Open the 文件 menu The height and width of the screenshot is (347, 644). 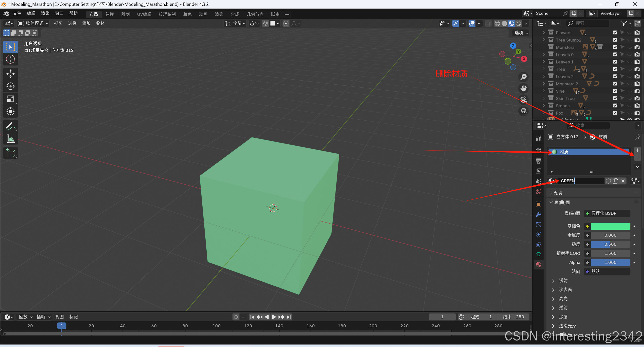pyautogui.click(x=17, y=13)
